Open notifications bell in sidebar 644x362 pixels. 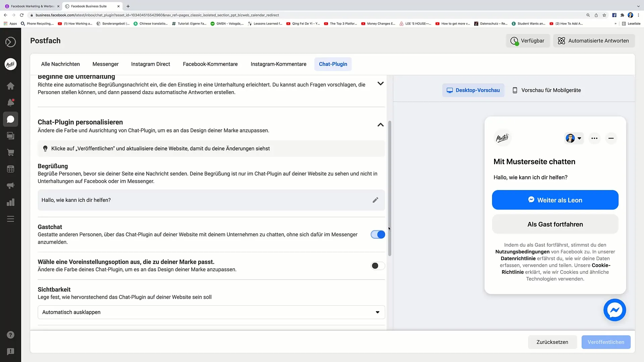[x=10, y=103]
